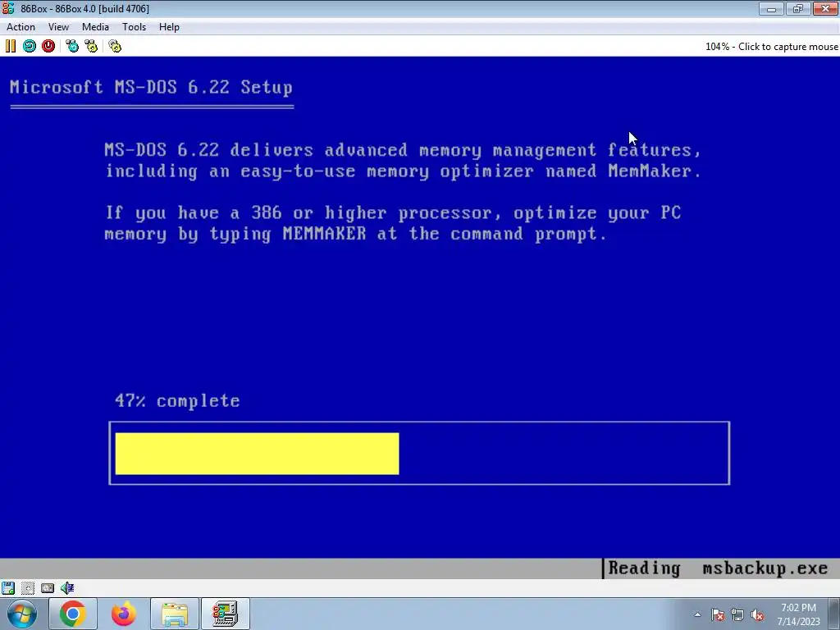840x630 pixels.
Task: Open the Help menu
Action: point(169,27)
